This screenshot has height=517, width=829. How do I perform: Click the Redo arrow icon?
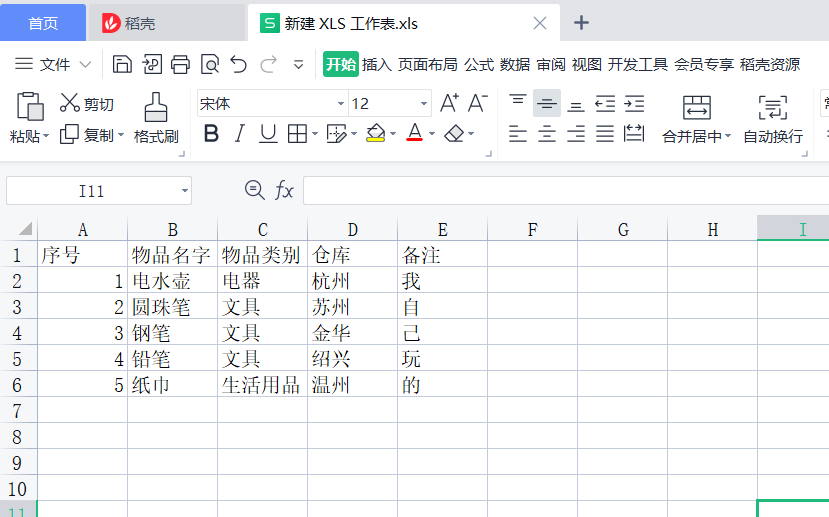269,64
